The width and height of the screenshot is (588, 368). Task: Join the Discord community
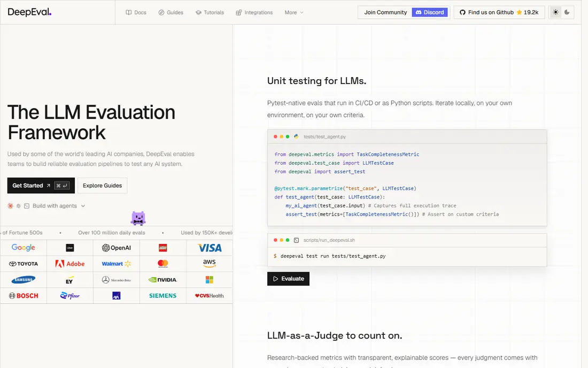coord(430,12)
